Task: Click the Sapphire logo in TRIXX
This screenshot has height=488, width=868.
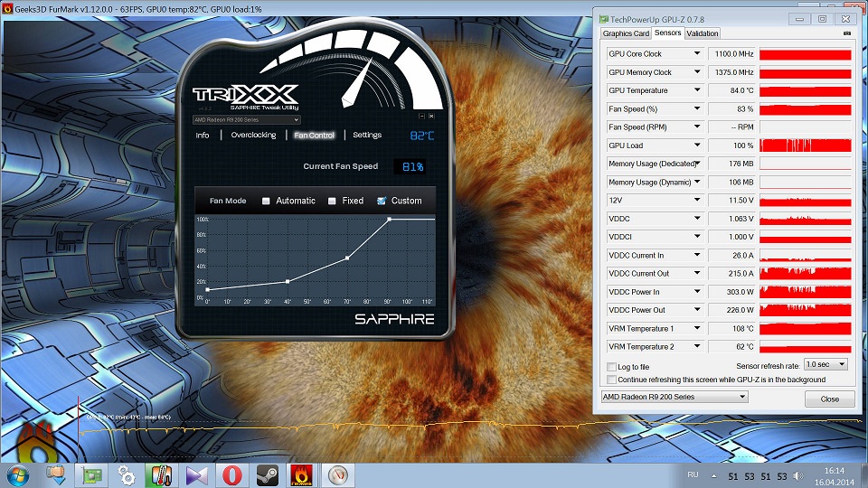Action: click(x=394, y=319)
